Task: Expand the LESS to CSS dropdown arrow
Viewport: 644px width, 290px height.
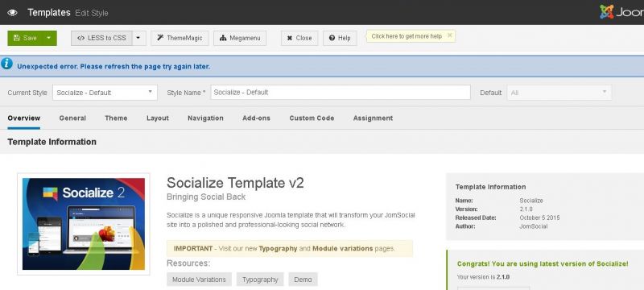Action: [x=138, y=38]
